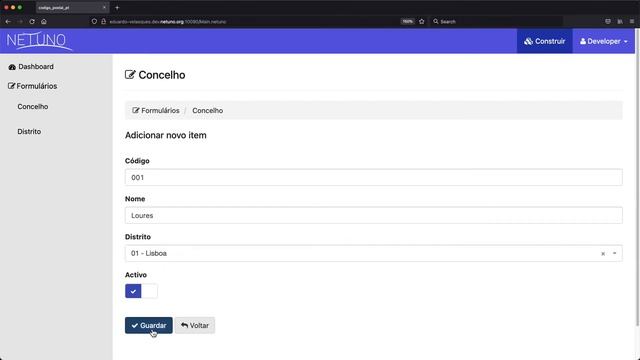Focus the browser Search box
640x360 pixels.
pos(497,22)
